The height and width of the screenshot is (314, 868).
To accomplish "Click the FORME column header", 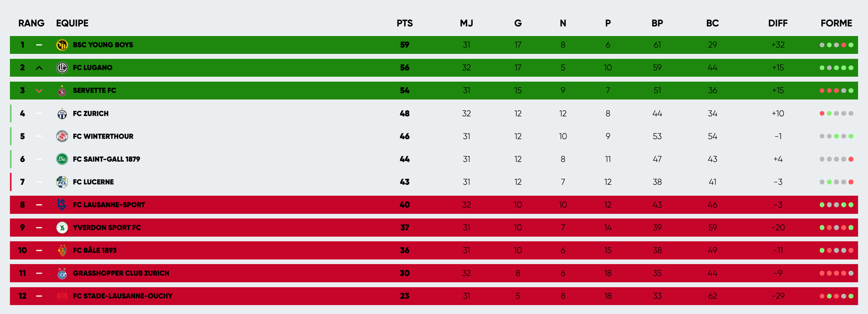I will tap(836, 23).
